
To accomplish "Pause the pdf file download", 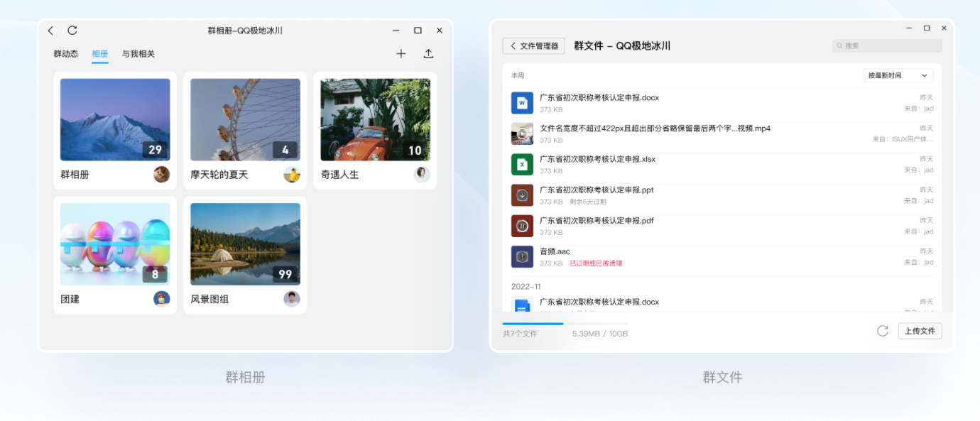I will [x=522, y=226].
